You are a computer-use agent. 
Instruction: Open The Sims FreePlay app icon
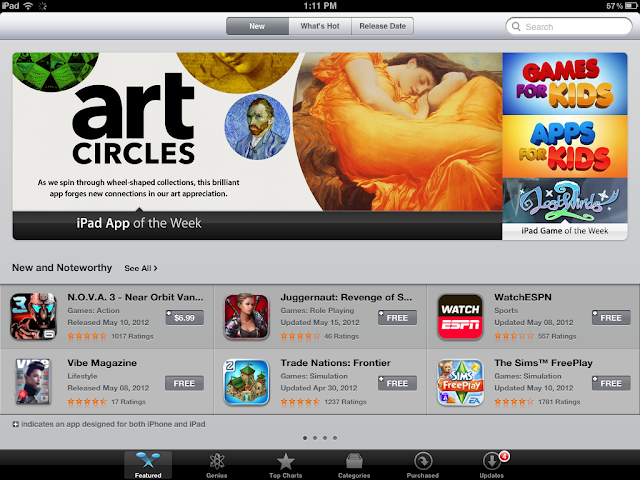460,382
